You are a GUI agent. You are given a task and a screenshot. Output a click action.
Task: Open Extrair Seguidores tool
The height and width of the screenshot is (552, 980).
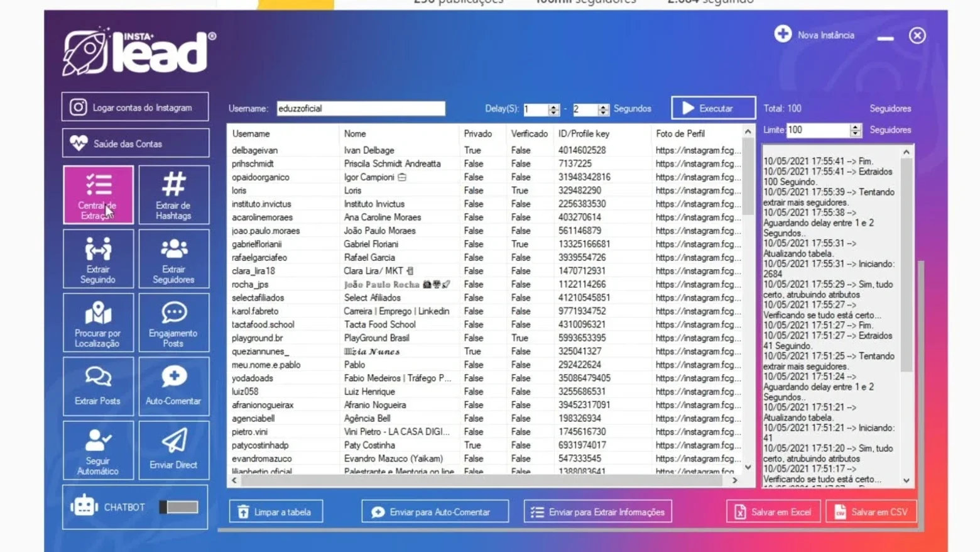173,258
